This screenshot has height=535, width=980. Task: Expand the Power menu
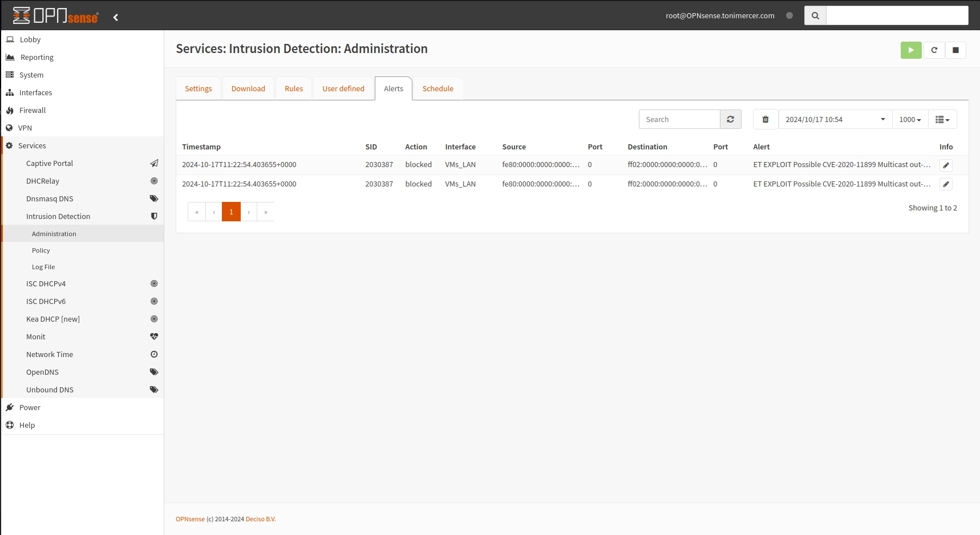coord(82,407)
